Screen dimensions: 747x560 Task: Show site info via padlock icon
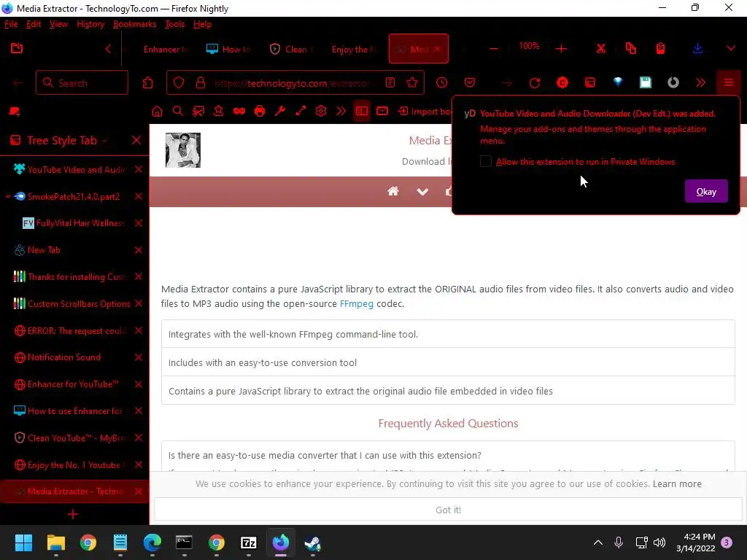pos(201,83)
